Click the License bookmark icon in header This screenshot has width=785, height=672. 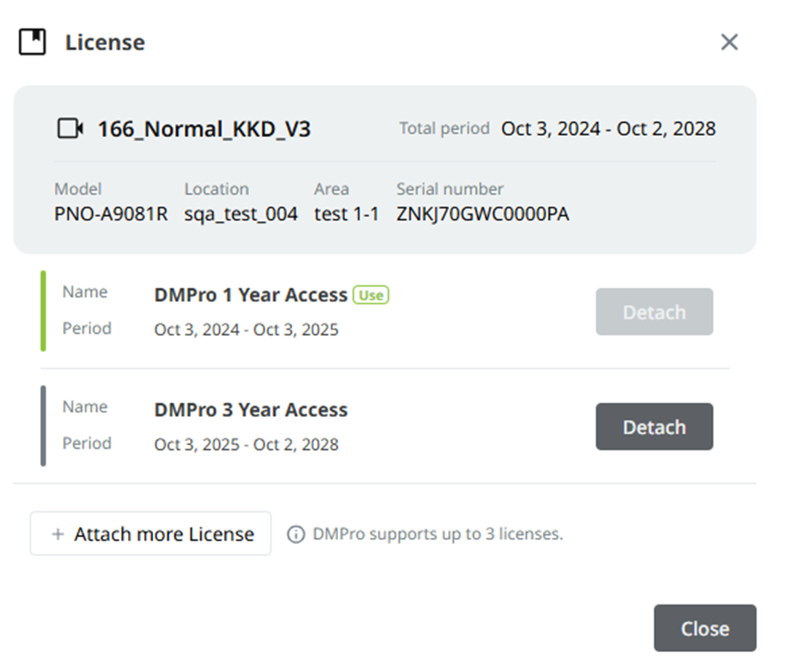[x=32, y=42]
